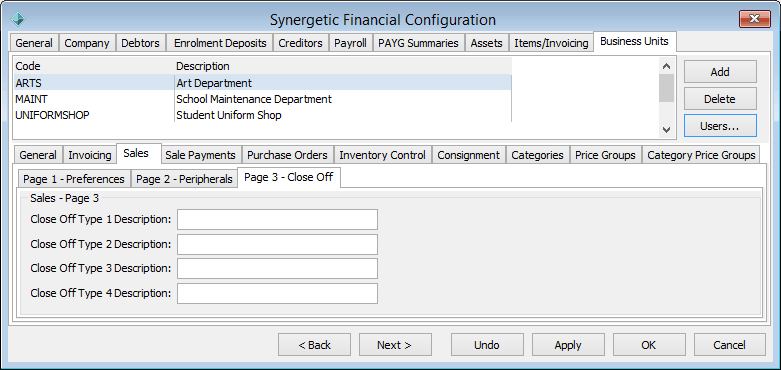Image resolution: width=781 pixels, height=370 pixels.
Task: Go to Page 1 - Preferences tab
Action: point(74,179)
